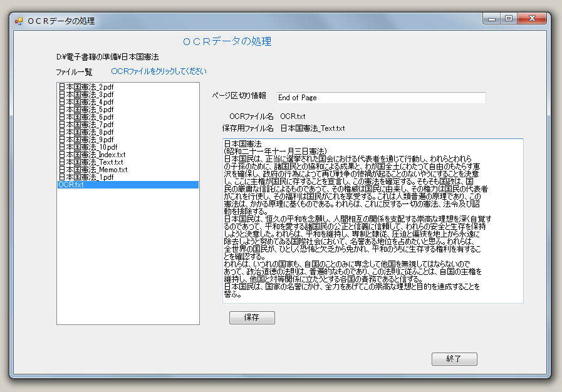Click the 保存 button to save text
The height and width of the screenshot is (392, 562).
pyautogui.click(x=252, y=317)
